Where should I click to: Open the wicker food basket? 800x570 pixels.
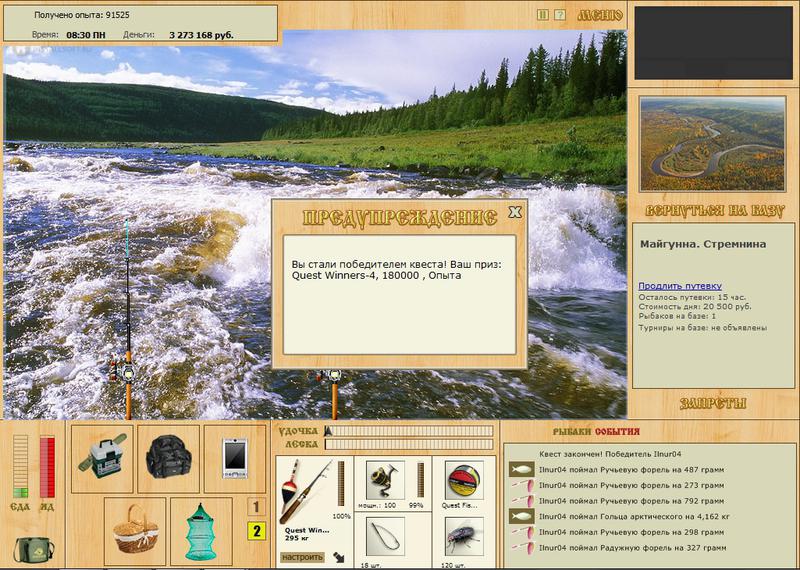[x=135, y=531]
